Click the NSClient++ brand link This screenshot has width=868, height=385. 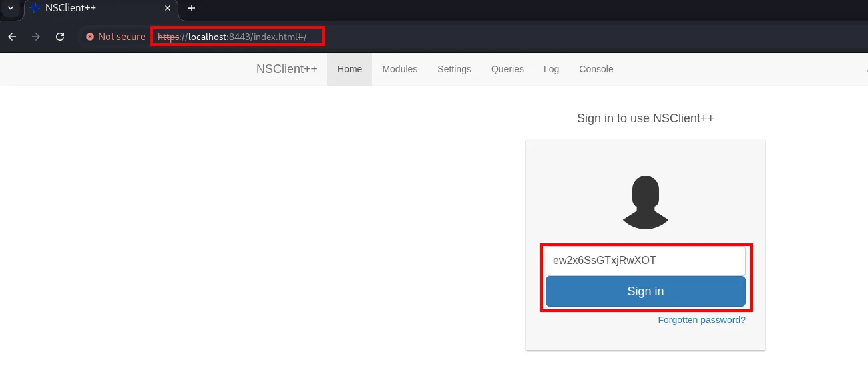(x=287, y=69)
